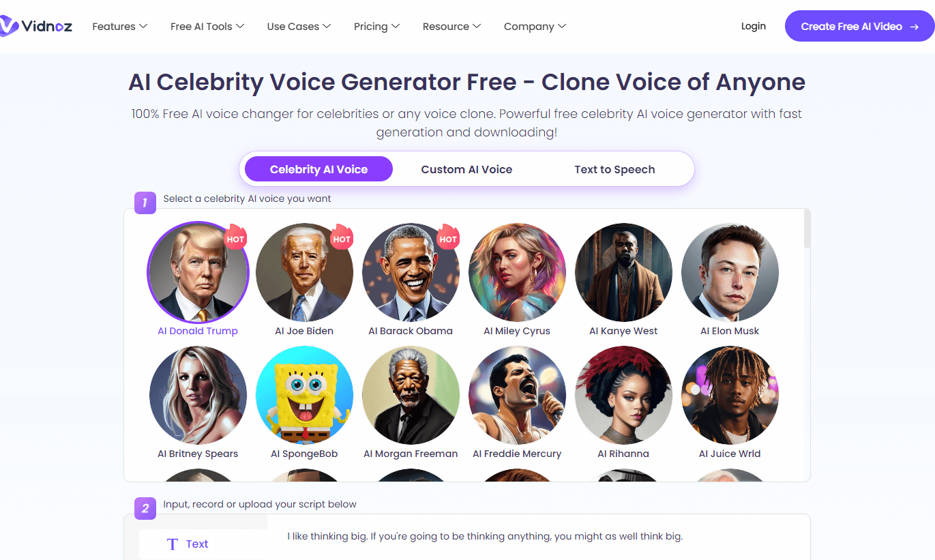
Task: Select the AI Joe Biden voice avatar
Action: coord(304,272)
